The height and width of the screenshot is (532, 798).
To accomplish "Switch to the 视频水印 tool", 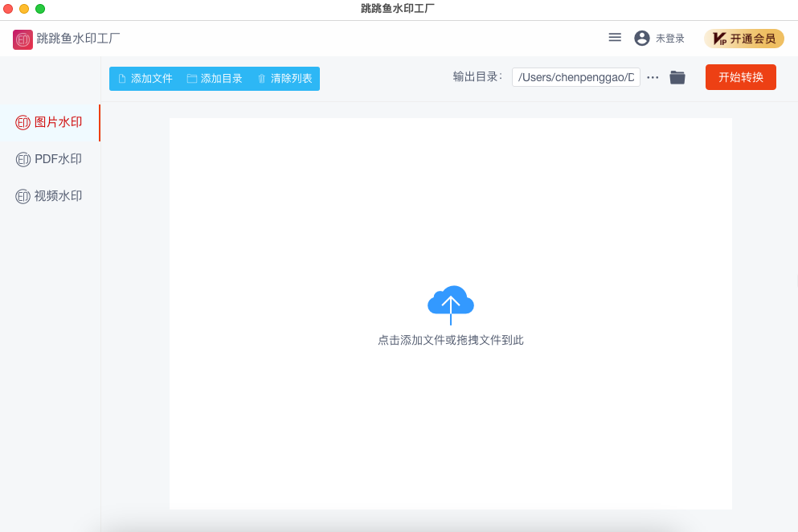I will (x=23, y=195).
